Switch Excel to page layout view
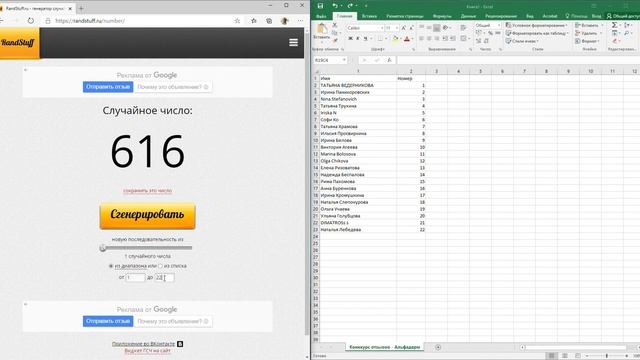The width and height of the screenshot is (640, 360). [565, 356]
